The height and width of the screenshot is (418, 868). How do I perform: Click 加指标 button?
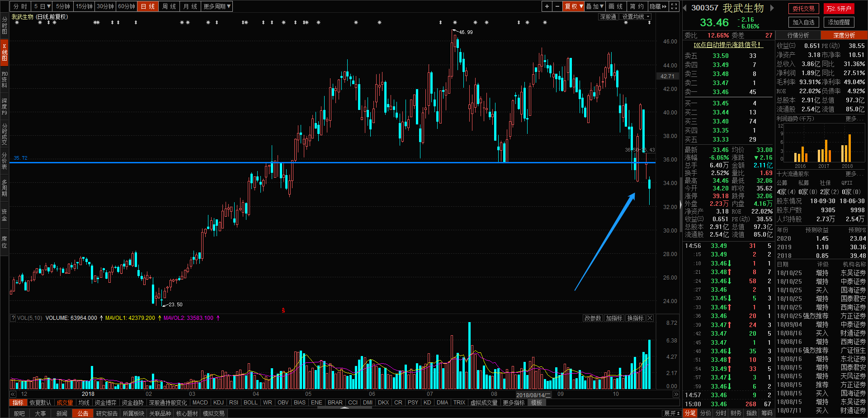[614, 318]
